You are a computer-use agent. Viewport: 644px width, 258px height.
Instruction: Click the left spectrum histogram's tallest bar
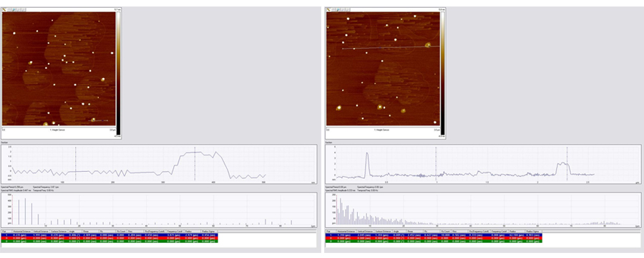click(25, 211)
